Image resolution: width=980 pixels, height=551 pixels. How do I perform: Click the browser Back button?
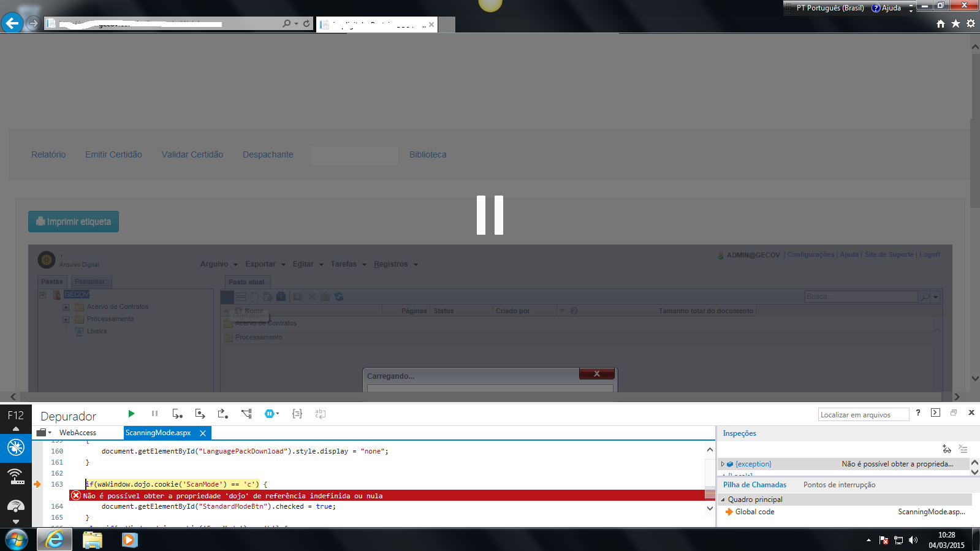[x=12, y=23]
